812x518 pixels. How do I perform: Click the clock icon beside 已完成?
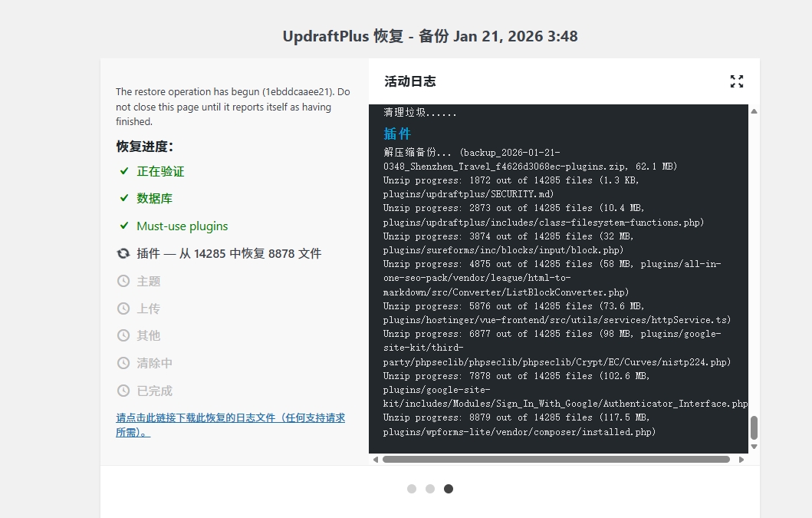123,390
